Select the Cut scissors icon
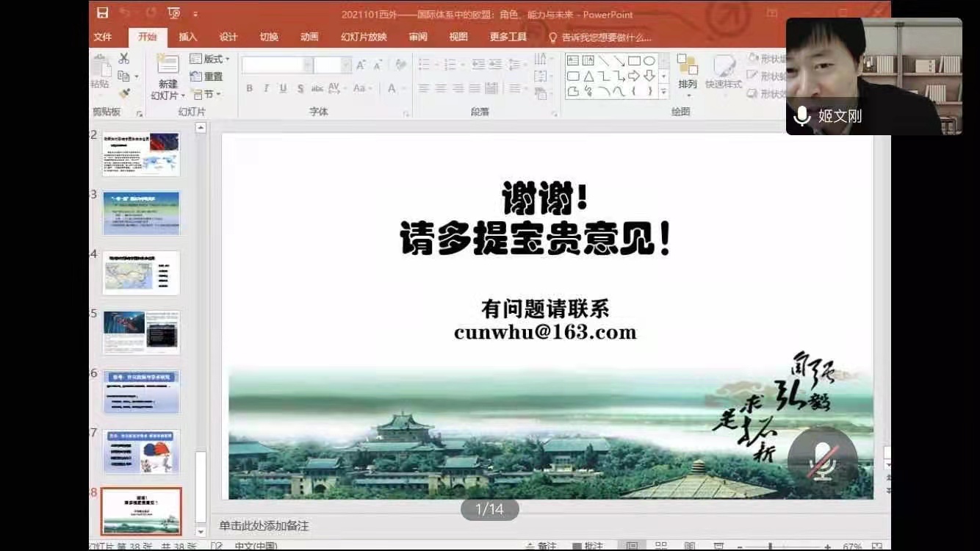Viewport: 980px width, 551px height. [x=123, y=59]
